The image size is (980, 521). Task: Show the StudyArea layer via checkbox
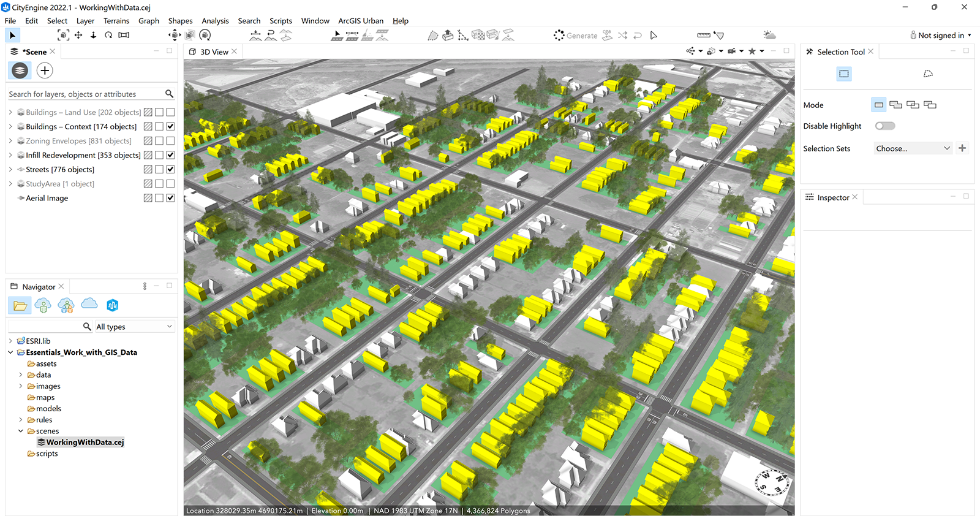coord(170,184)
